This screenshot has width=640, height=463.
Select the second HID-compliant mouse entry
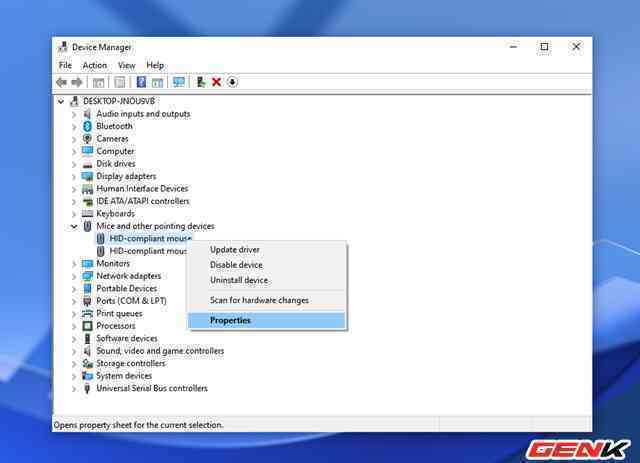pyautogui.click(x=148, y=251)
